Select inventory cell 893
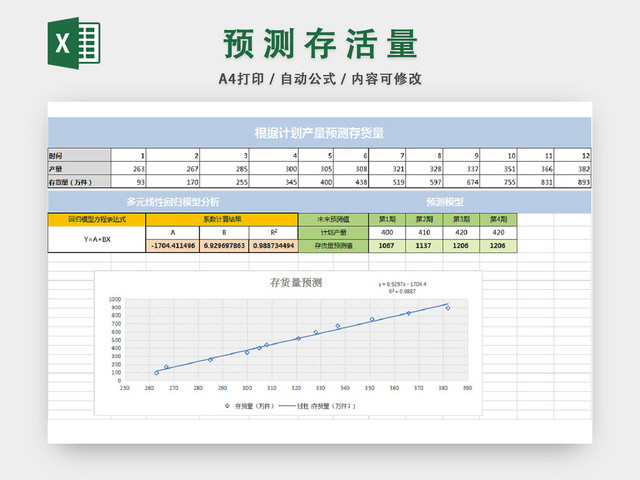 click(573, 182)
